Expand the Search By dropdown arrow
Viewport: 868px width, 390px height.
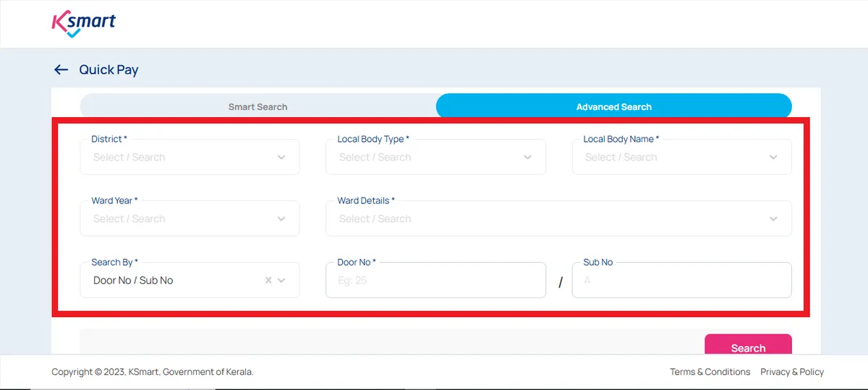coord(282,281)
